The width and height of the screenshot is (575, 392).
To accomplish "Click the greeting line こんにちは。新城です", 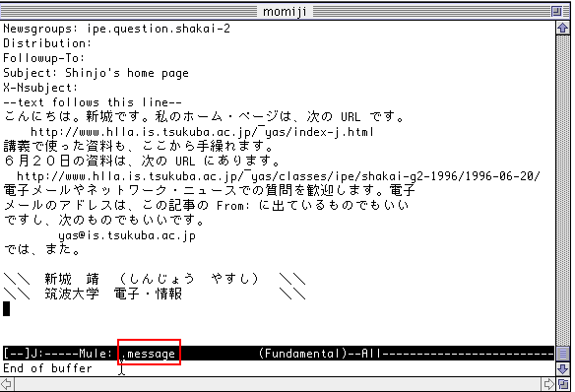I will (x=204, y=117).
